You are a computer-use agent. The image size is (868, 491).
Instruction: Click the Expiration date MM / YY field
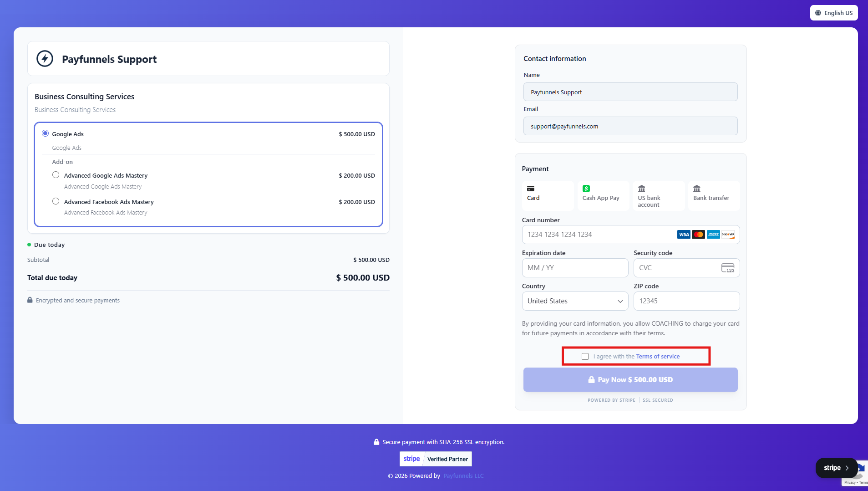(x=575, y=268)
